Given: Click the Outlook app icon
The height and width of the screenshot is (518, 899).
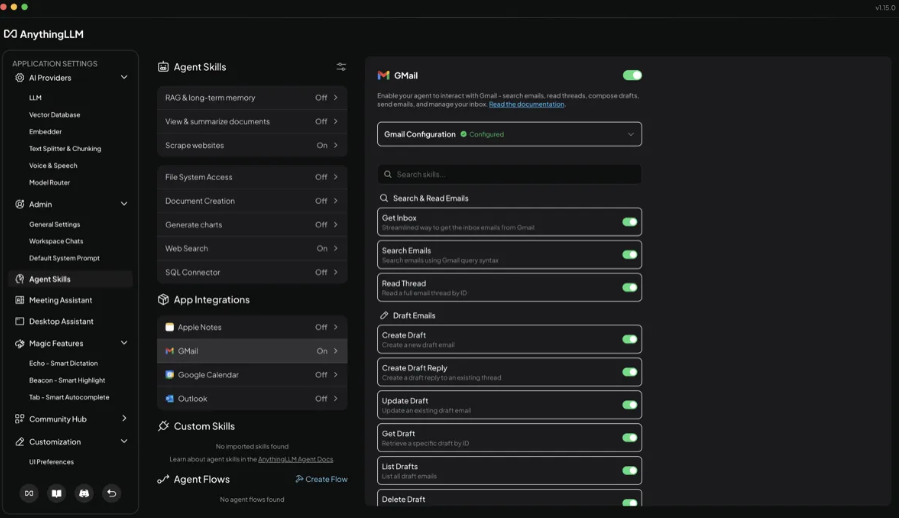Looking at the screenshot, I should tap(169, 399).
